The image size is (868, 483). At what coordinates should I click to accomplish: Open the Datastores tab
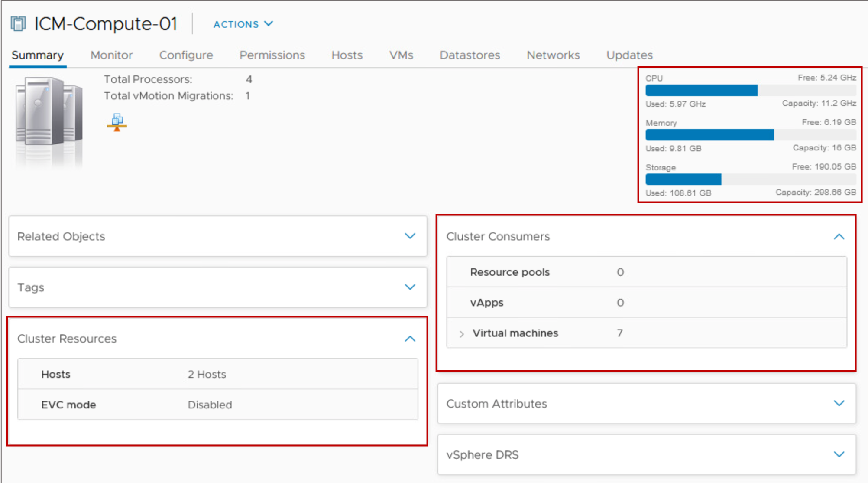[x=470, y=55]
